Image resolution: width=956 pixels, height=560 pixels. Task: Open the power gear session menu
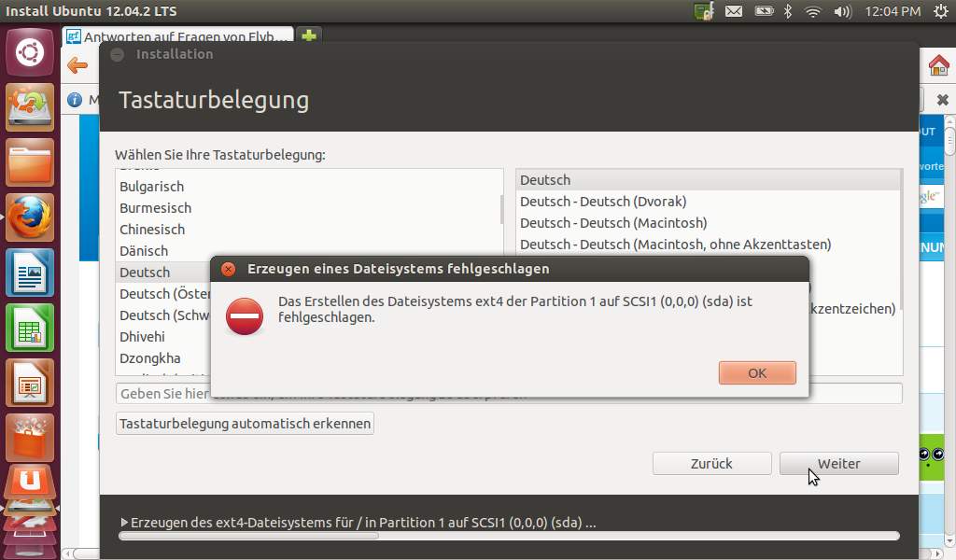coord(941,11)
